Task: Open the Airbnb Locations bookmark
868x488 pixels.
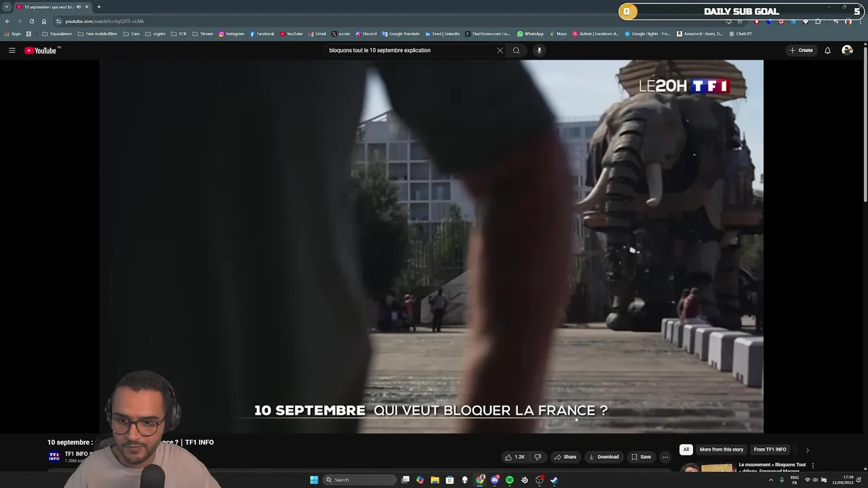Action: click(x=595, y=34)
